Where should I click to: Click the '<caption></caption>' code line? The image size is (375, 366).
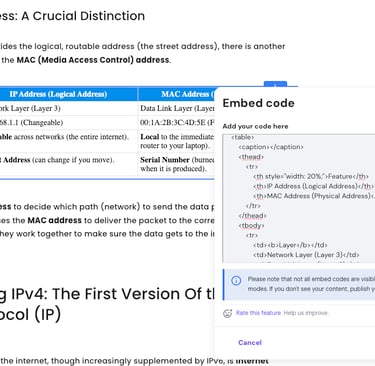click(x=271, y=147)
